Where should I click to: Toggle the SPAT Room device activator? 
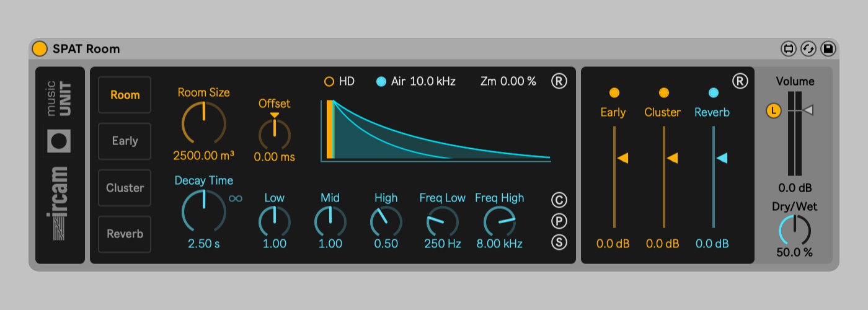click(x=40, y=48)
